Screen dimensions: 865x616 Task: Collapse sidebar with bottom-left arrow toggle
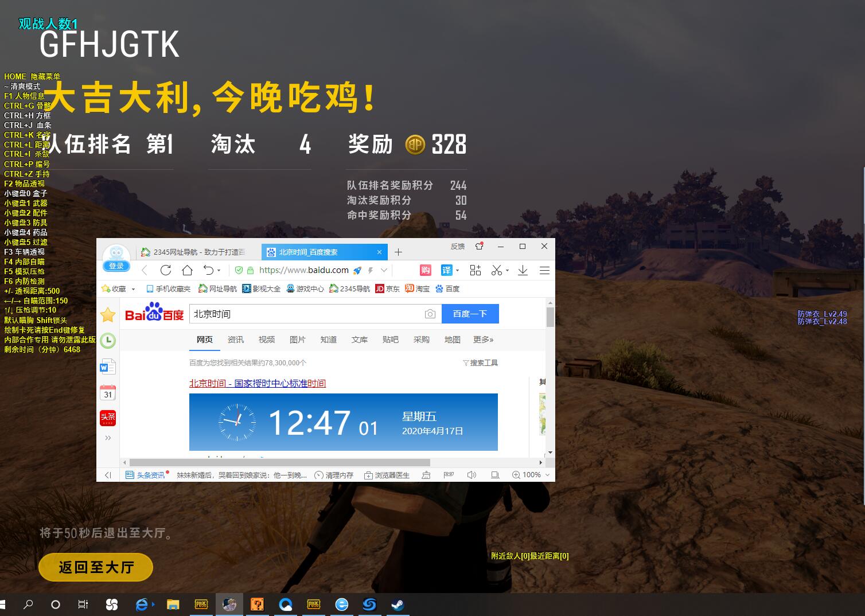click(108, 475)
